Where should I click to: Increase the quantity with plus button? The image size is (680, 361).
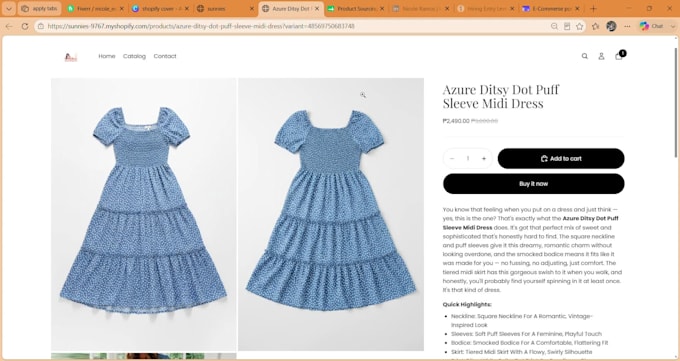click(484, 159)
